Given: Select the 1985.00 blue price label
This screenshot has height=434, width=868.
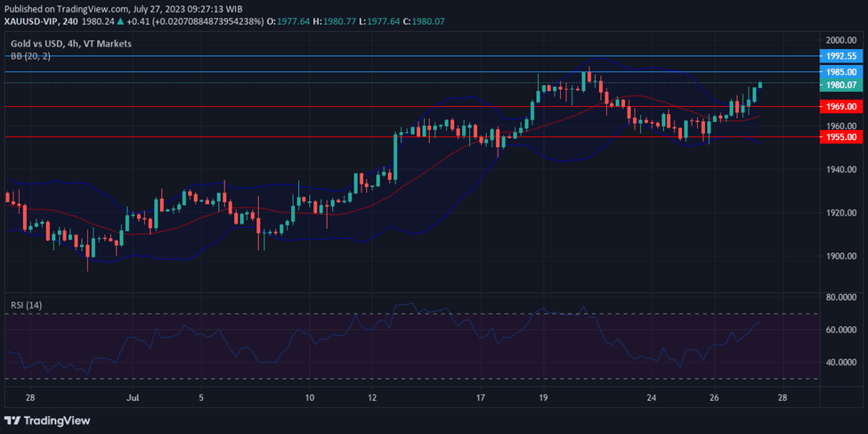Looking at the screenshot, I should pyautogui.click(x=840, y=71).
